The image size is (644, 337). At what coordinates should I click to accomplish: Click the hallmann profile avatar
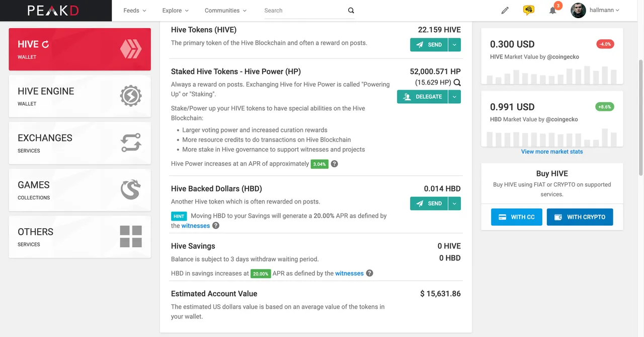[578, 10]
